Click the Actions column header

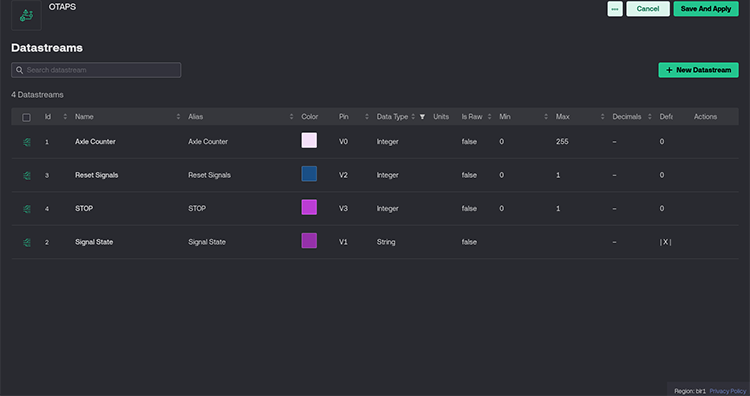(706, 117)
